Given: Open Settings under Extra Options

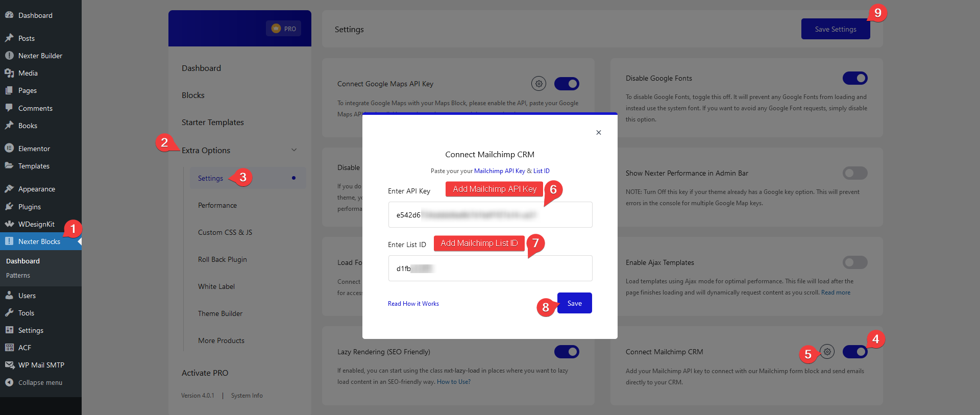Looking at the screenshot, I should (x=248, y=178).
